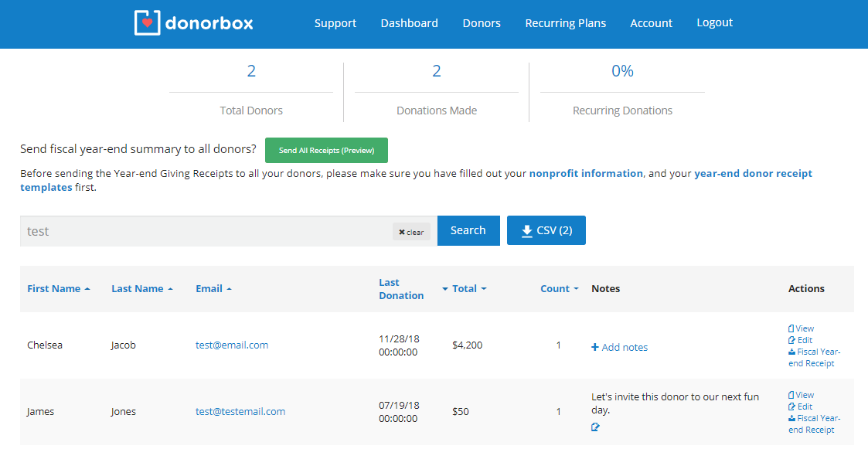Click the Donorbox heart logo
The height and width of the screenshot is (449, 868).
click(x=147, y=23)
